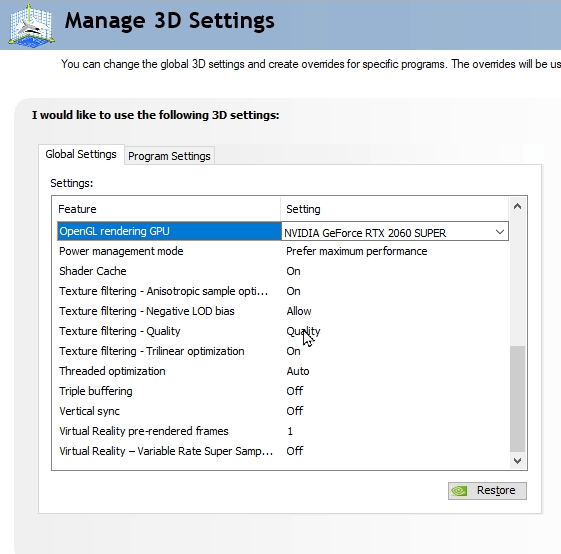The image size is (561, 554).
Task: Click the Trilinear optimization On value
Action: [x=293, y=351]
